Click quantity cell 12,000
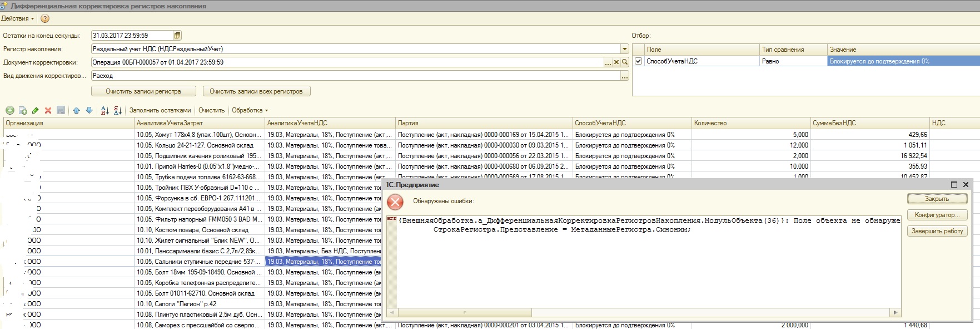Screen dimensions: 980x329 click(751, 145)
